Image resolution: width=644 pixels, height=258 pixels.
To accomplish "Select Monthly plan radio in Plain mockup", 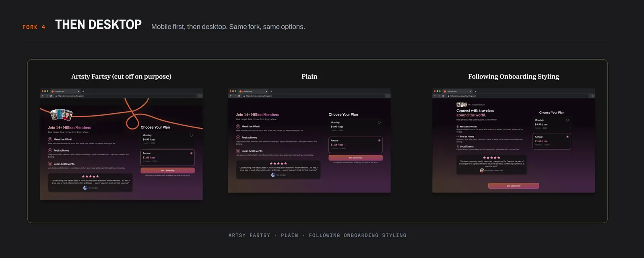I will click(379, 122).
